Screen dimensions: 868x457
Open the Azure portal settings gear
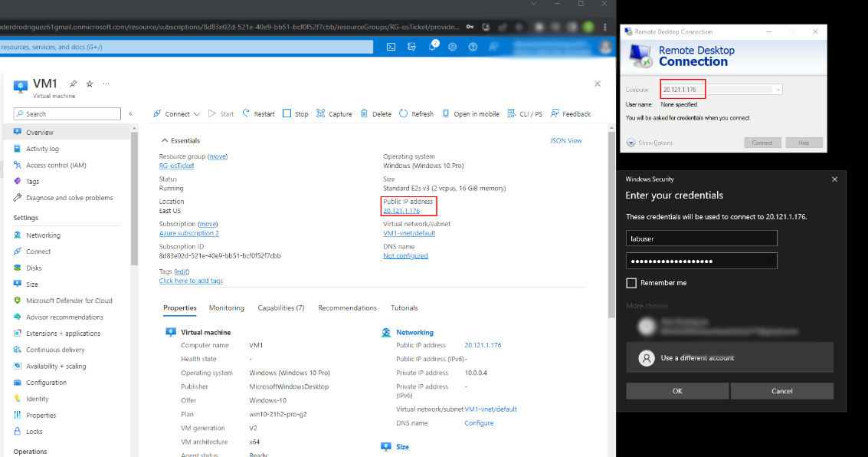[x=452, y=47]
